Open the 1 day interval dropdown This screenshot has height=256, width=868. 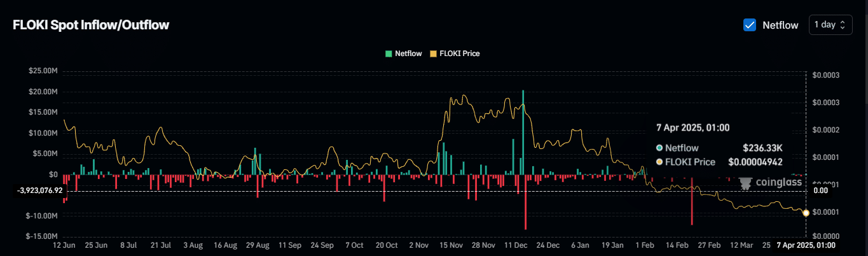[x=830, y=25]
